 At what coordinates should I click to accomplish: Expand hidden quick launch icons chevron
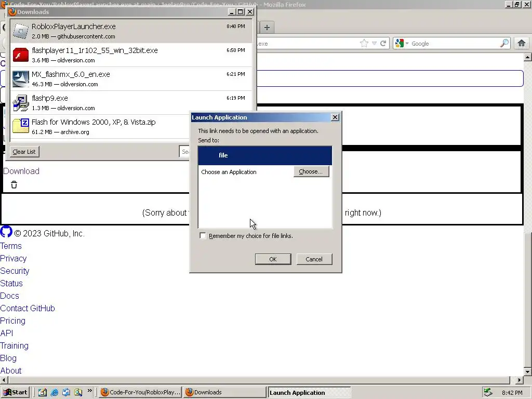[x=89, y=391]
